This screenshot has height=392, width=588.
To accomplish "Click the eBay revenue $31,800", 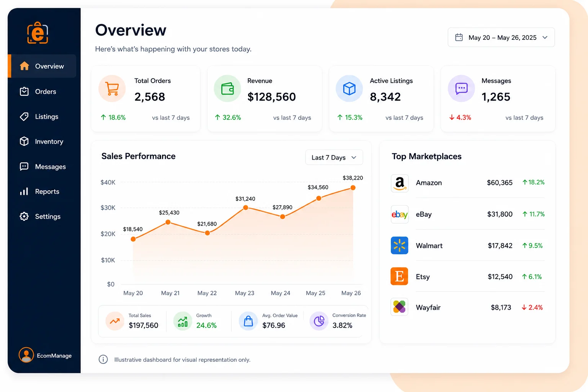I will (500, 214).
